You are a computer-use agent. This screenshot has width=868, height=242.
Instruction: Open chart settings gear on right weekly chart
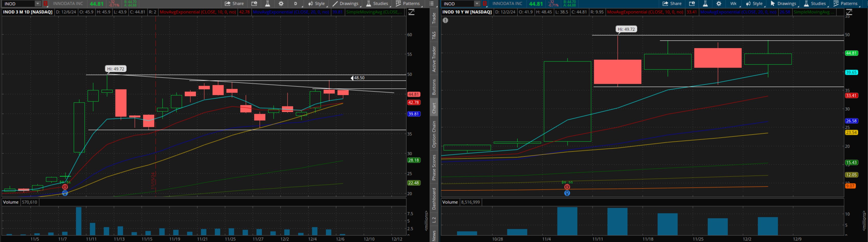[x=719, y=4]
